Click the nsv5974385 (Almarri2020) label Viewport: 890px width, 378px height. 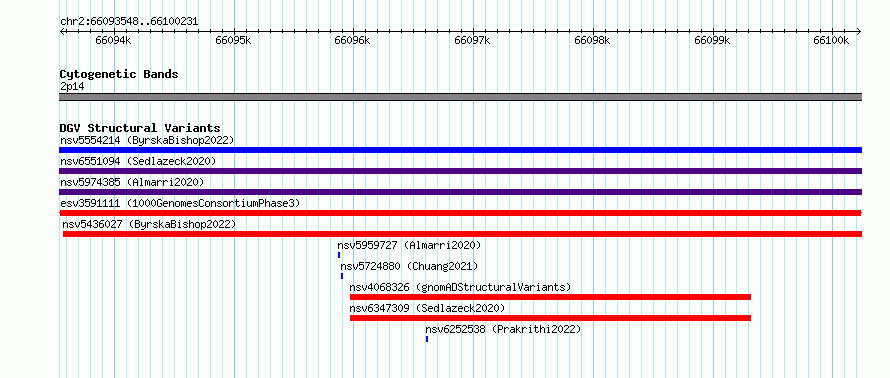[x=132, y=182]
